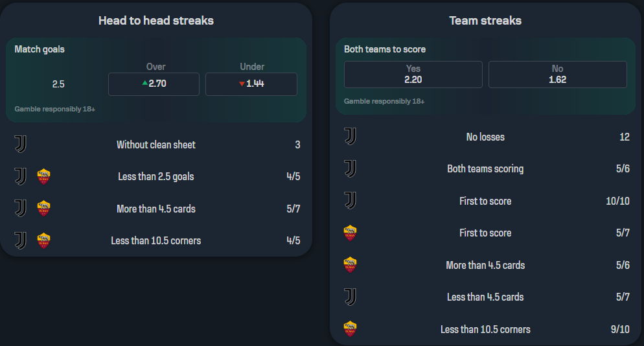
Task: Open Gamble responsibly 18+ under Match goals
Action: point(55,109)
